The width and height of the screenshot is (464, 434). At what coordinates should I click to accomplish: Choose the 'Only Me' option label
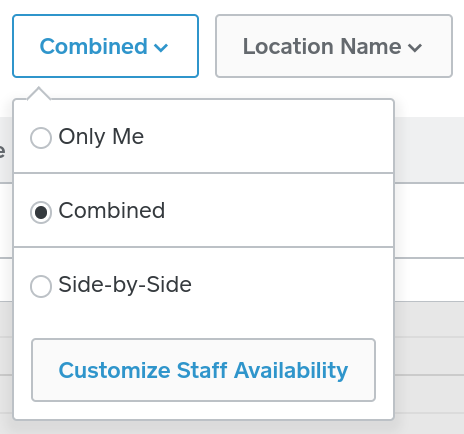[101, 137]
